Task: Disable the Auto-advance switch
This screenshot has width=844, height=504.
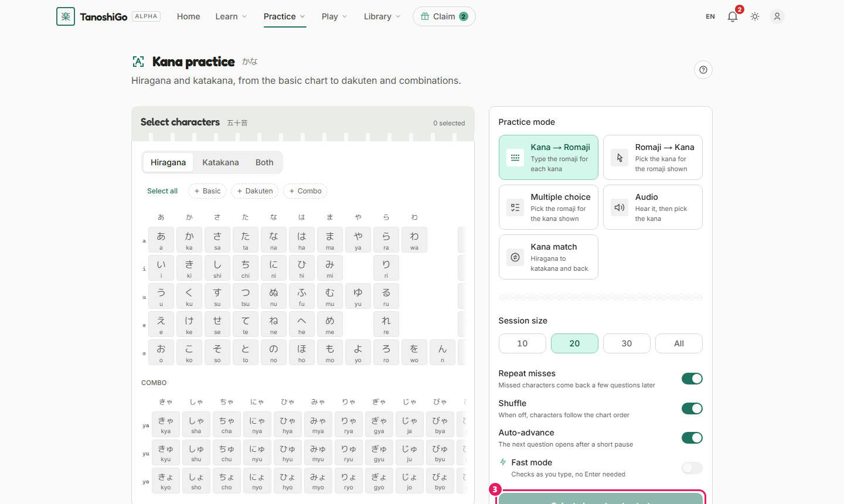Action: (692, 438)
